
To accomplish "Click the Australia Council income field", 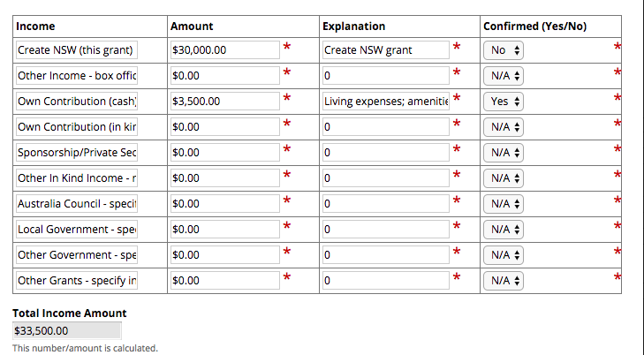I will pyautogui.click(x=77, y=204).
